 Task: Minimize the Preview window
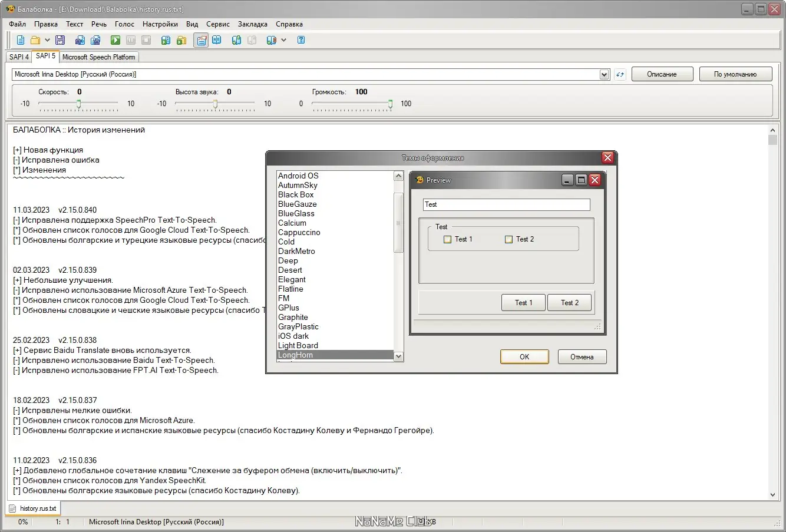click(567, 180)
